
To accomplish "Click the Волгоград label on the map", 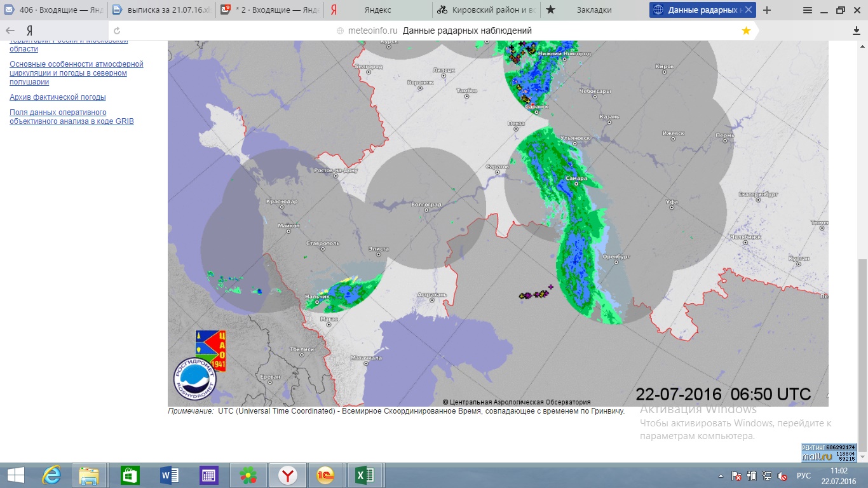I will pos(426,205).
